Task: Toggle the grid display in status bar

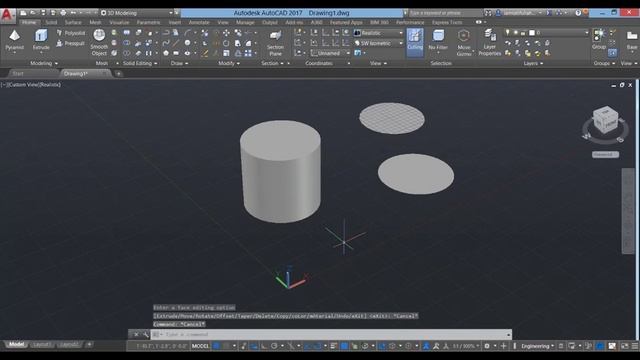Action: click(x=216, y=346)
